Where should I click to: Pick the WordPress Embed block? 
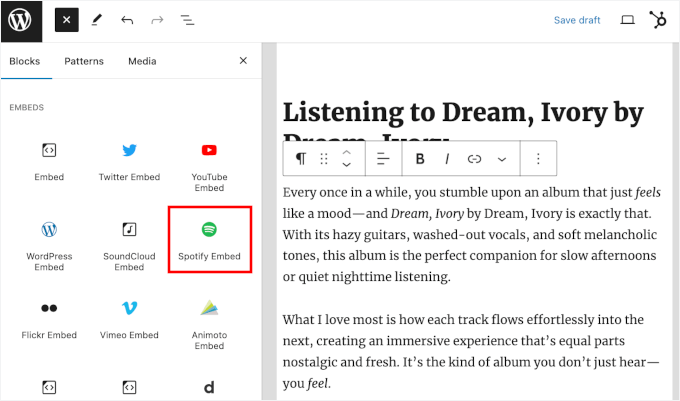(x=49, y=239)
